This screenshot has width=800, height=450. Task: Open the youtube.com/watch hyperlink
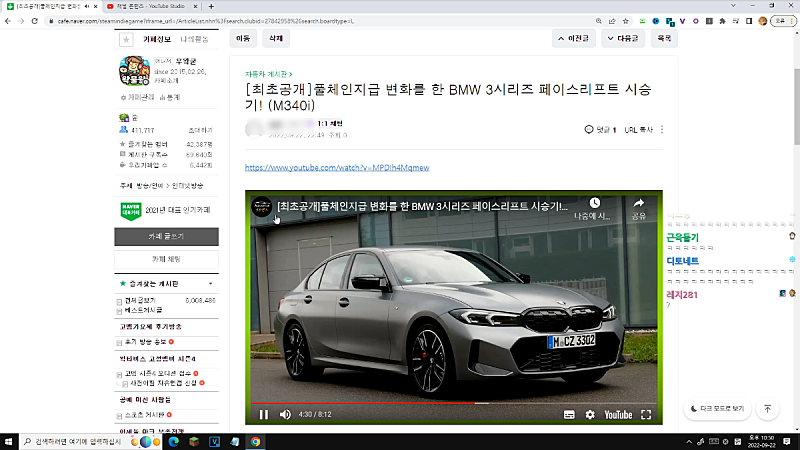tap(337, 167)
